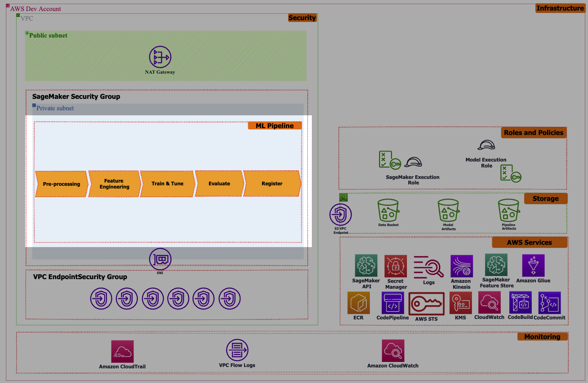This screenshot has height=383, width=588.
Task: Click the leftmost VPC endpoint shield icon
Action: [x=101, y=299]
